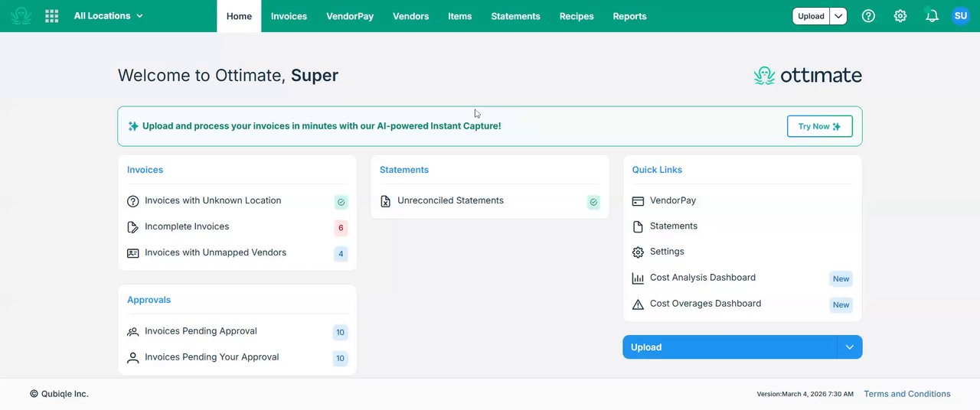Screen dimensions: 980x410
Task: Expand the All Locations dropdown
Action: coord(108,16)
